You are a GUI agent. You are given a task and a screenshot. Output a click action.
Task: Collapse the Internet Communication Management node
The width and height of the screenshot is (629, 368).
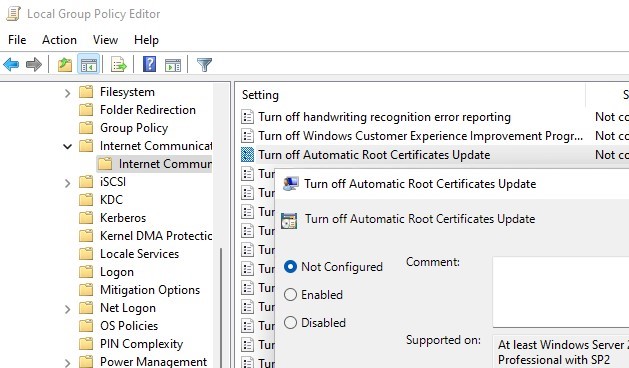67,146
